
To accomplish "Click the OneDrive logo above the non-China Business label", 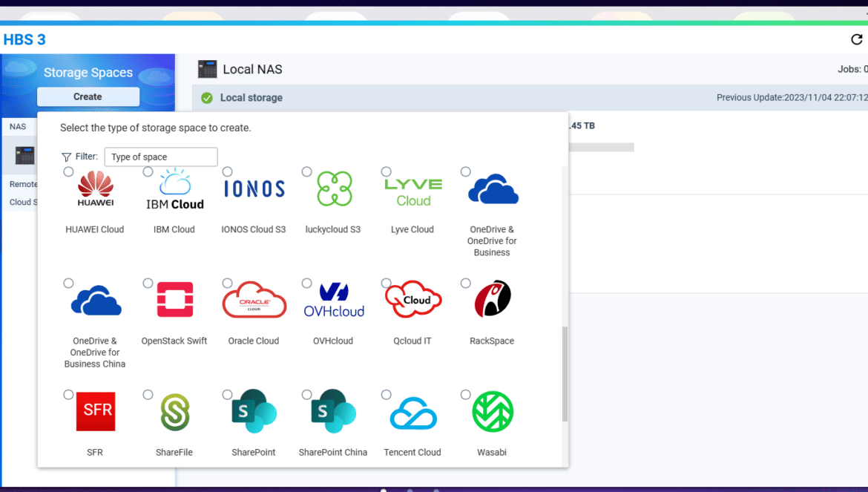I will pos(493,188).
